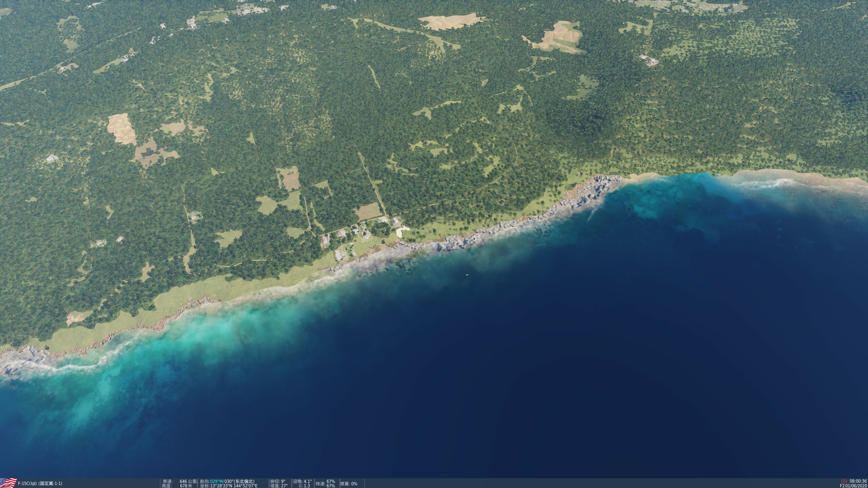868x488 pixels.
Task: Click the cyan 029°M heading value
Action: tap(216, 481)
